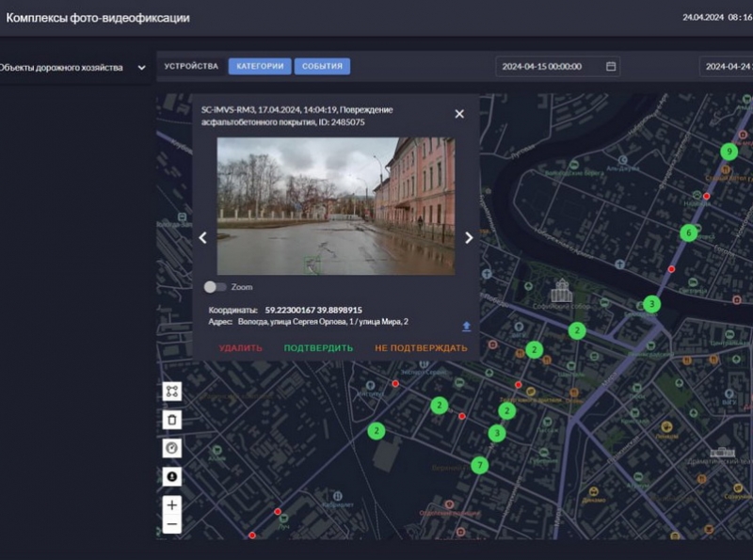This screenshot has height=560, width=753.
Task: Expand Объекты дорожного хозяйства dropdown
Action: (141, 68)
